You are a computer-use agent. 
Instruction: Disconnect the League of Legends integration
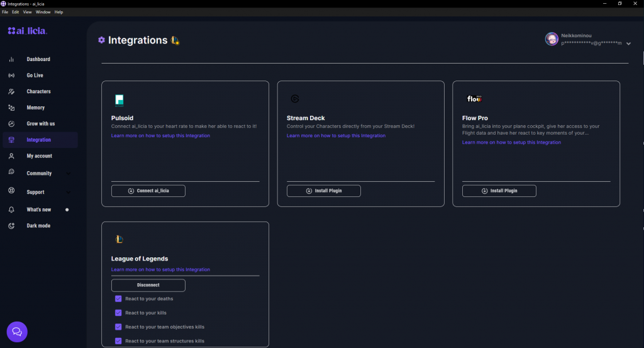pos(148,285)
